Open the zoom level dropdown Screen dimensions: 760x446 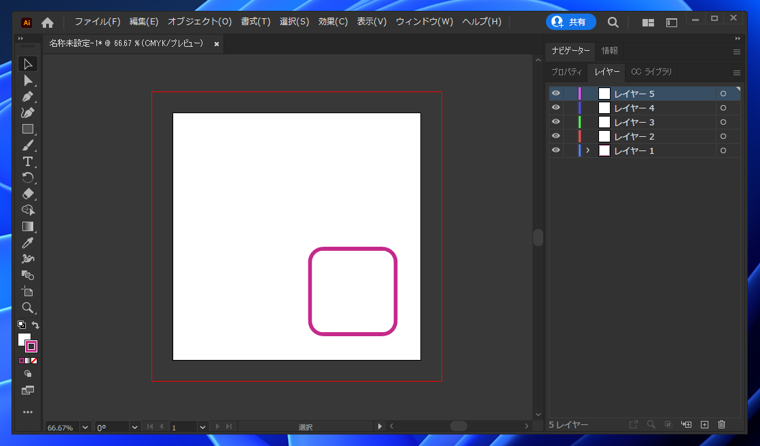(85, 428)
